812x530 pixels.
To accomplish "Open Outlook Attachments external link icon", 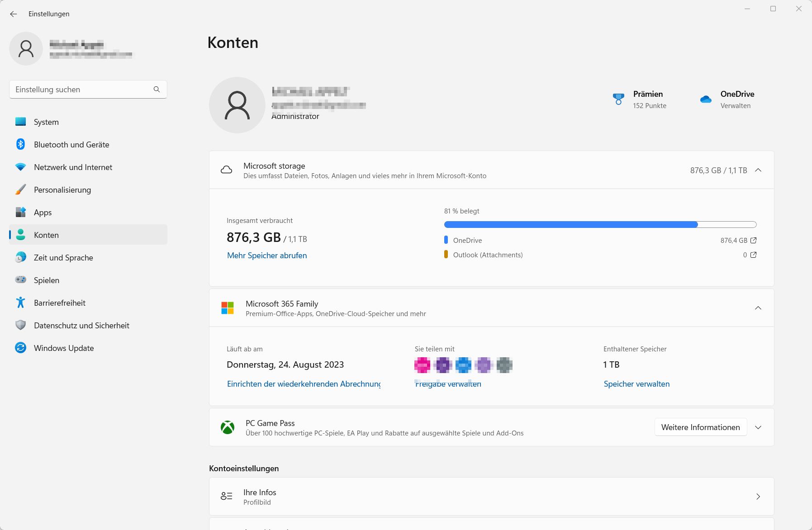I will (x=753, y=255).
